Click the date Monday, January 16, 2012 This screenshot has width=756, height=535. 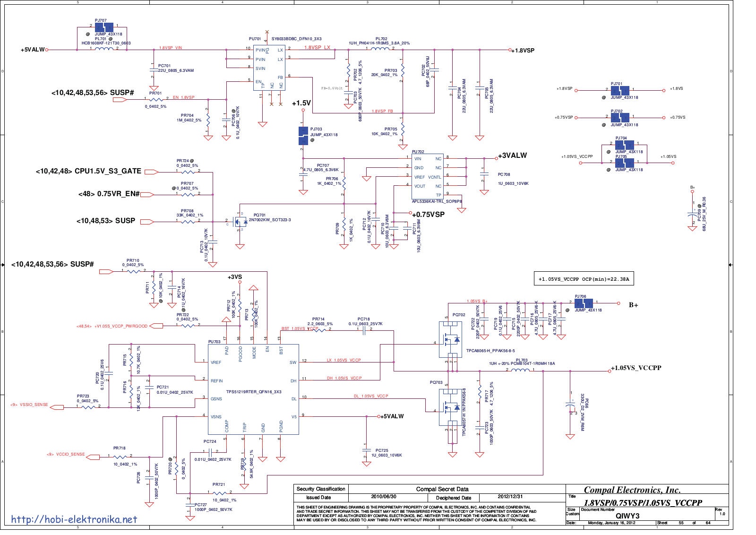(611, 523)
